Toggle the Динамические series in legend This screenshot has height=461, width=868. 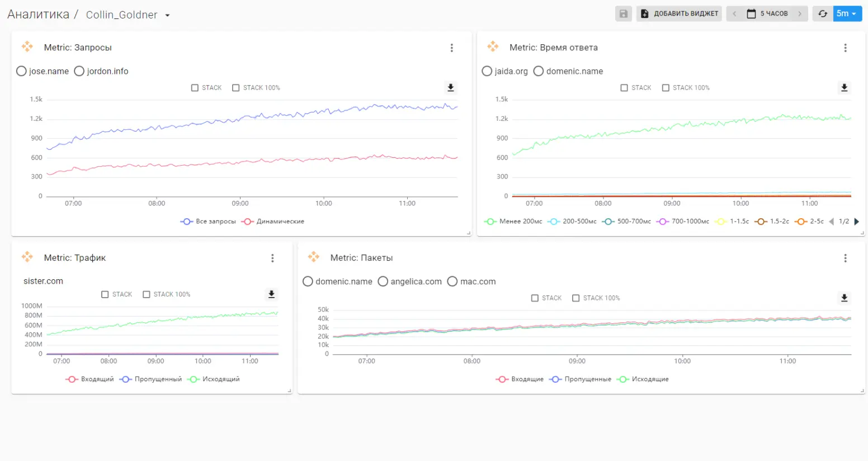point(274,222)
